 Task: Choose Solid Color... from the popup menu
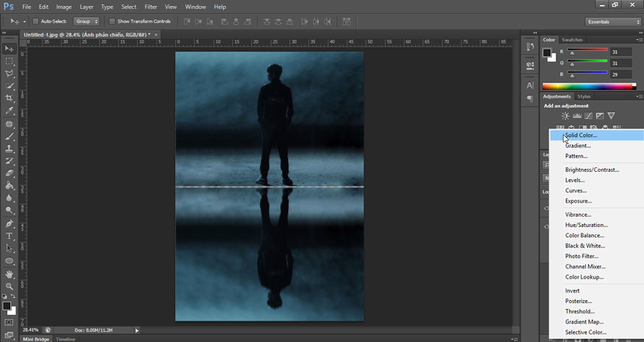click(x=597, y=135)
